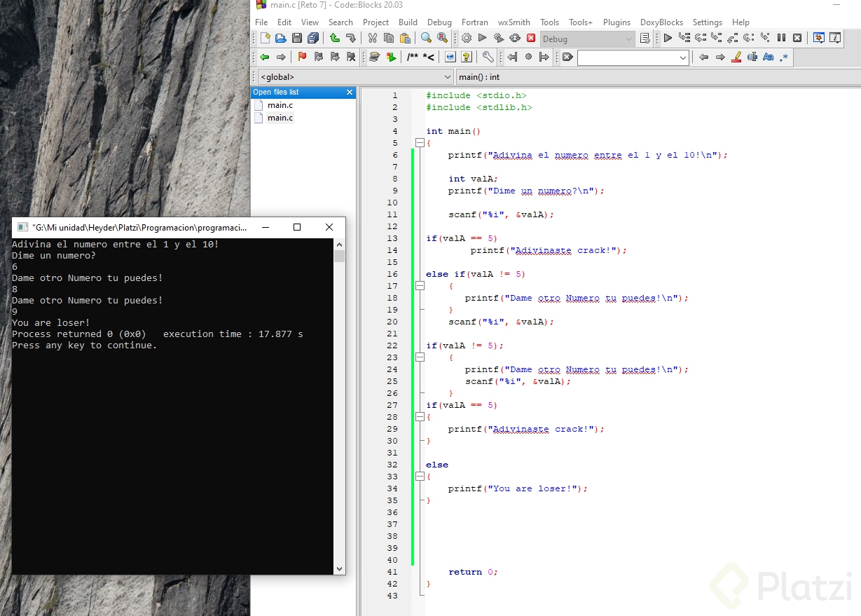Toggle highlight search matches pencil icon
This screenshot has width=861, height=616.
(736, 57)
